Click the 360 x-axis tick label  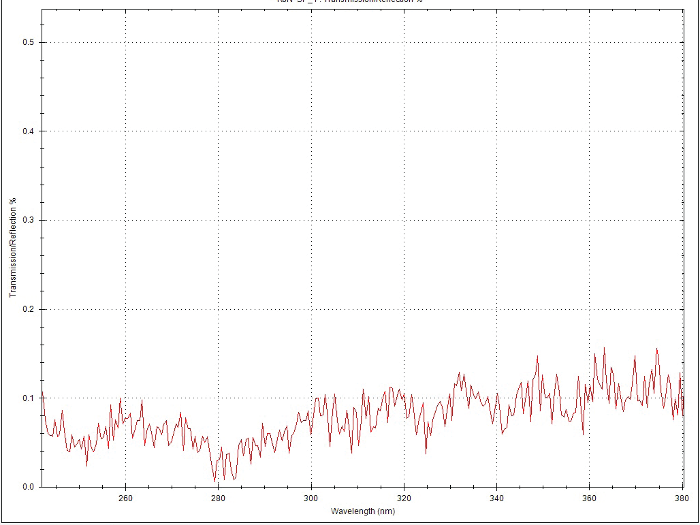pos(589,498)
